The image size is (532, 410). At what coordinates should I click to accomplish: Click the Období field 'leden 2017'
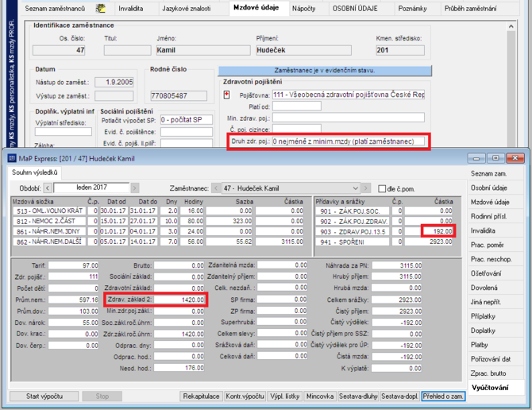[91, 188]
